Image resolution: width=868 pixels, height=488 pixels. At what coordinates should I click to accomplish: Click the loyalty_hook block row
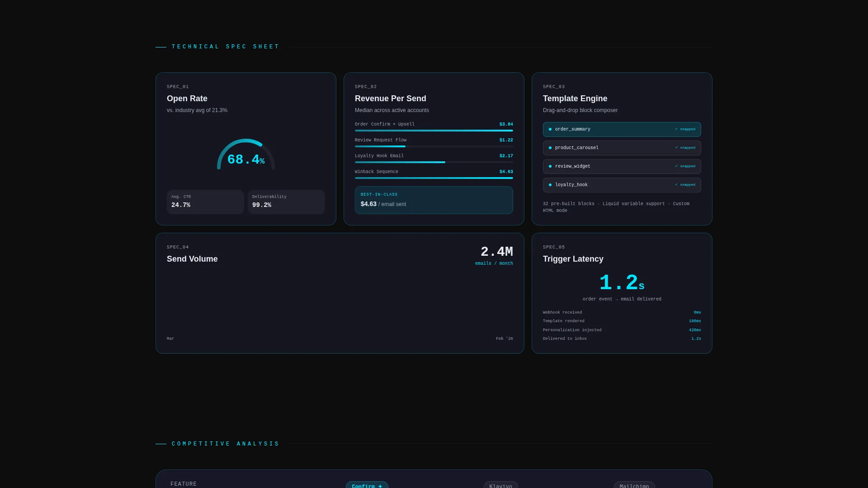click(x=622, y=185)
